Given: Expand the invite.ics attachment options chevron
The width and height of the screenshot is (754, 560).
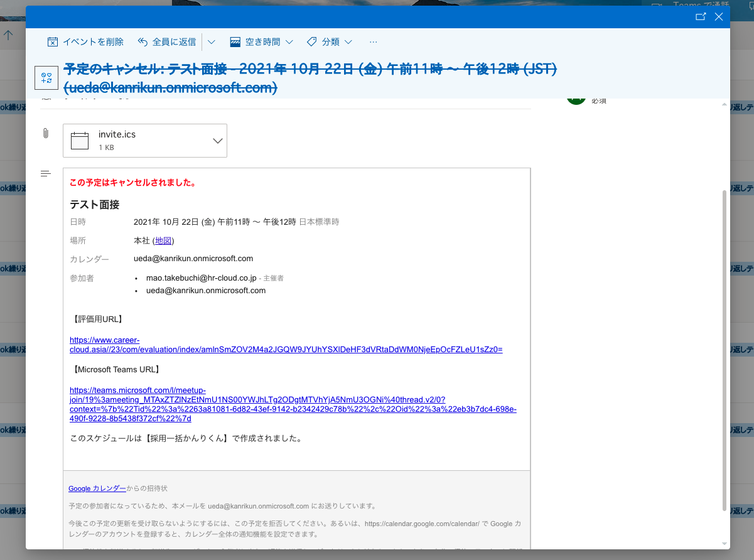Looking at the screenshot, I should [x=218, y=141].
